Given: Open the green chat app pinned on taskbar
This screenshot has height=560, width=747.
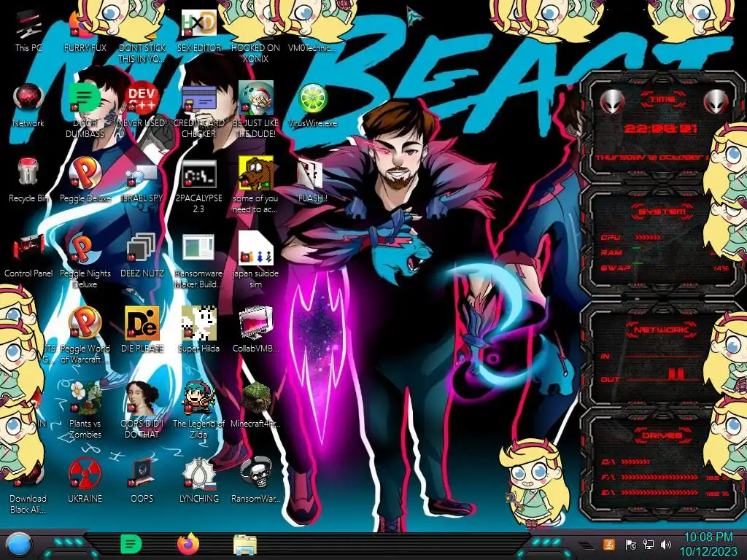Looking at the screenshot, I should tap(131, 544).
